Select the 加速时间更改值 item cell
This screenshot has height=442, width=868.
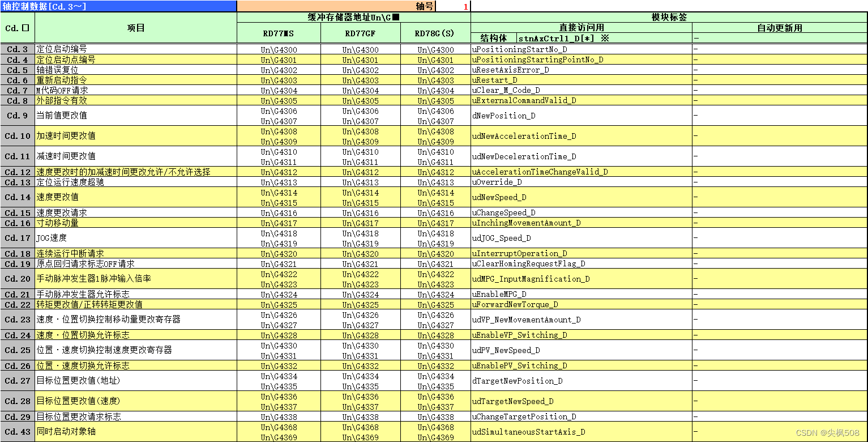click(136, 136)
